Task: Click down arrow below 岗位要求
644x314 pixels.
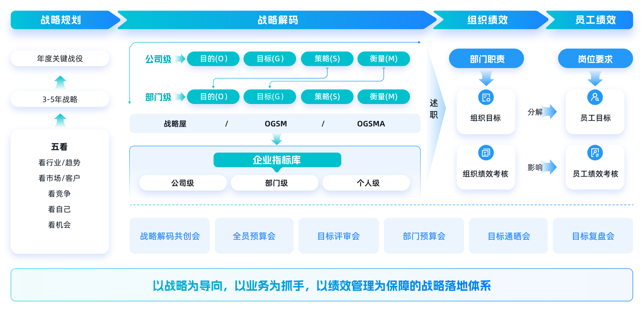Action: click(x=595, y=78)
